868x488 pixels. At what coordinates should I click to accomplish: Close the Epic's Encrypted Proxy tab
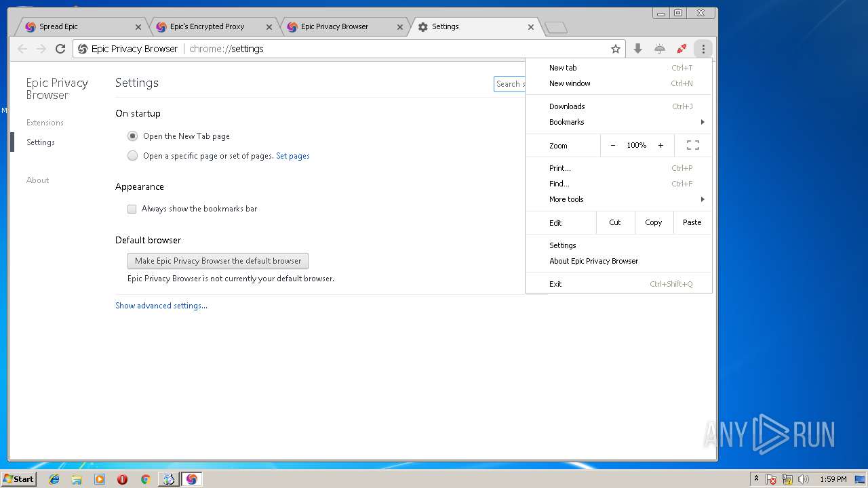[269, 27]
